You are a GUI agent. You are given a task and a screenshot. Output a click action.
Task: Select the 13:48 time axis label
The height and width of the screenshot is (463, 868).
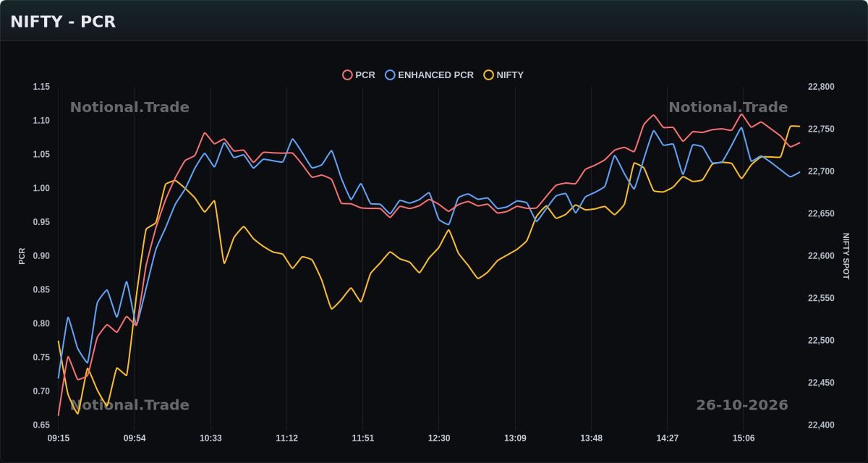coord(591,438)
